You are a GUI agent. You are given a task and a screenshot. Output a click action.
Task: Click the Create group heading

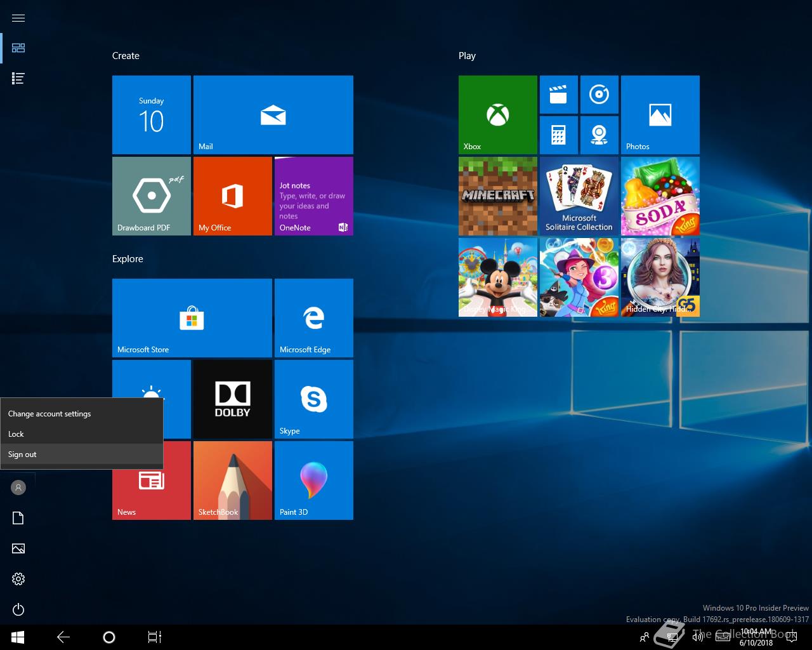(126, 56)
